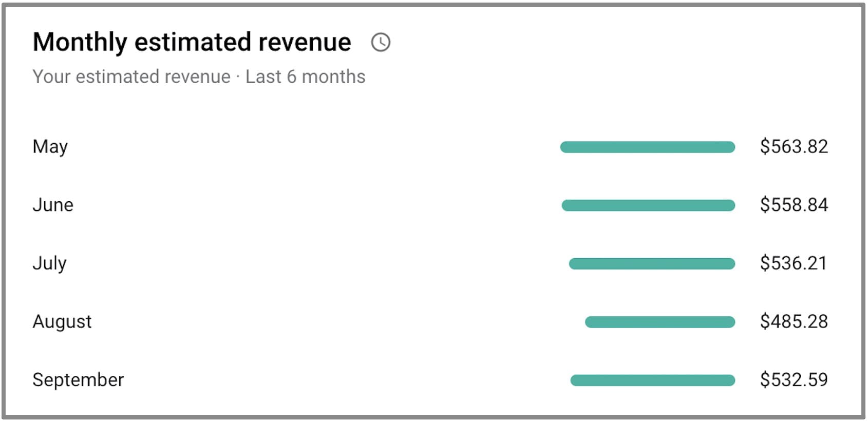
Task: Click the $485.28 value
Action: [794, 321]
